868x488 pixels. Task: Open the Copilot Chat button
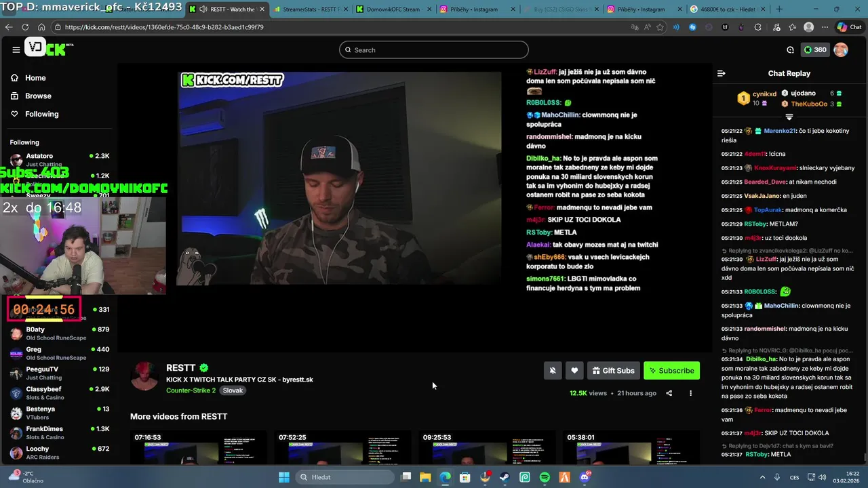850,27
